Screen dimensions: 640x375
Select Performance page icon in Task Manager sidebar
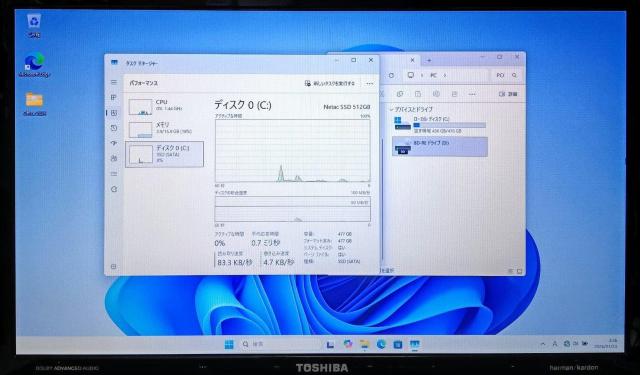click(x=114, y=113)
